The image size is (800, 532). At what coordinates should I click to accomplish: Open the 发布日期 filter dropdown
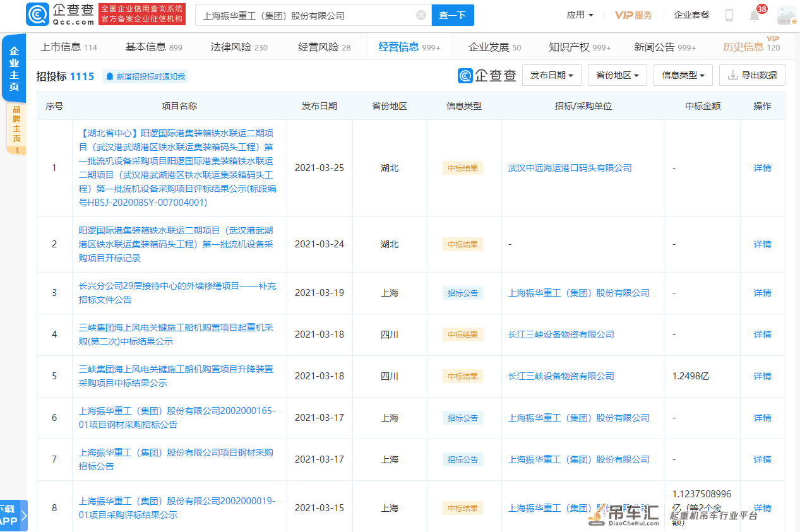[552, 75]
